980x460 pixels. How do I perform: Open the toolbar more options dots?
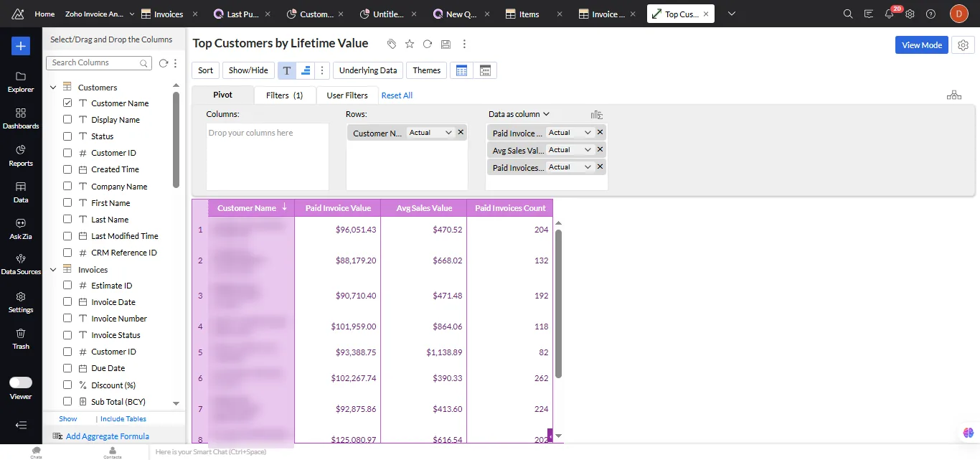tap(322, 70)
